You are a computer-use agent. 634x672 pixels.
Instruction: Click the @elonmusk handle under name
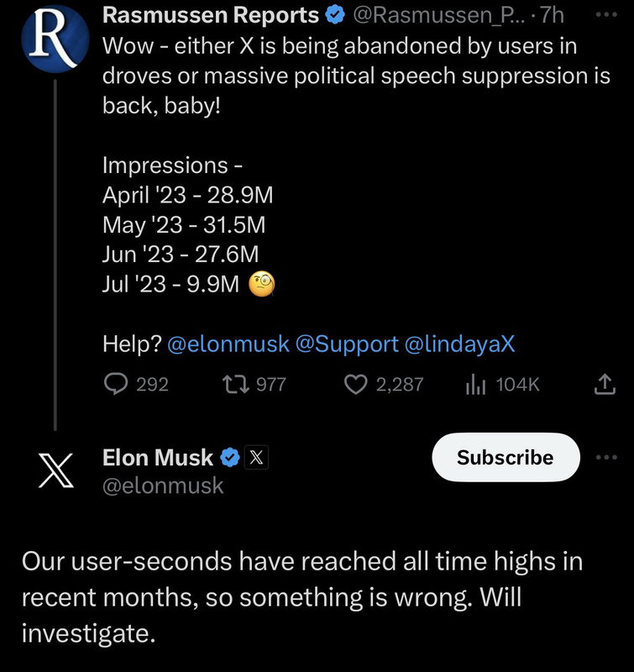163,486
